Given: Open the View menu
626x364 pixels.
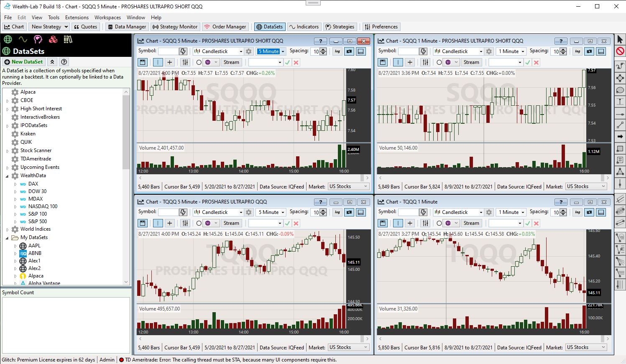Looking at the screenshot, I should (37, 18).
